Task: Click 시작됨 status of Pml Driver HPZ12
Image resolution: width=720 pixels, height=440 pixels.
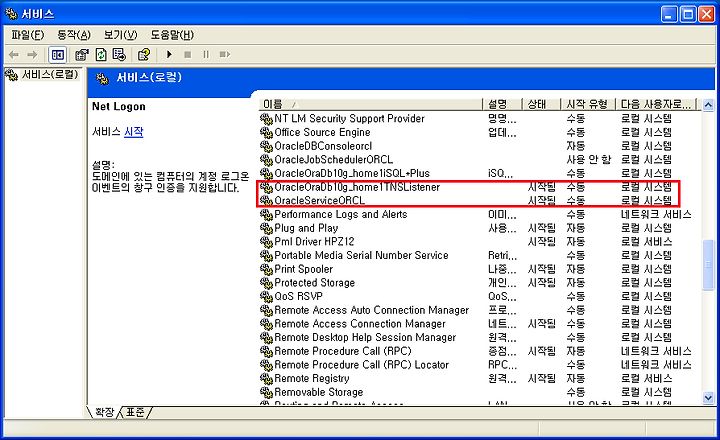Action: coord(542,242)
